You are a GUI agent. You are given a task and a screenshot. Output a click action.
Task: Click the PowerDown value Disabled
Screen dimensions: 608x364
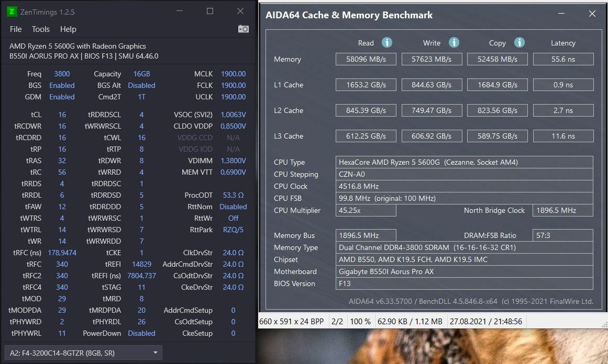pos(141,333)
